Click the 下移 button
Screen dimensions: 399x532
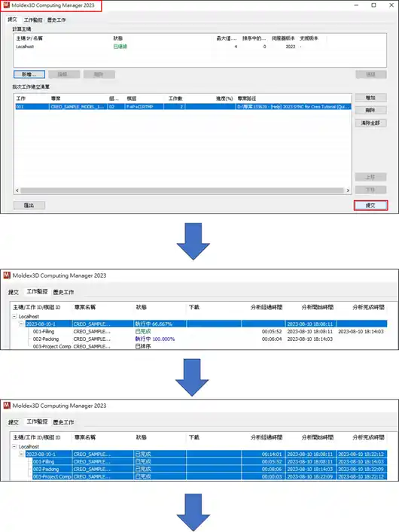coord(370,190)
